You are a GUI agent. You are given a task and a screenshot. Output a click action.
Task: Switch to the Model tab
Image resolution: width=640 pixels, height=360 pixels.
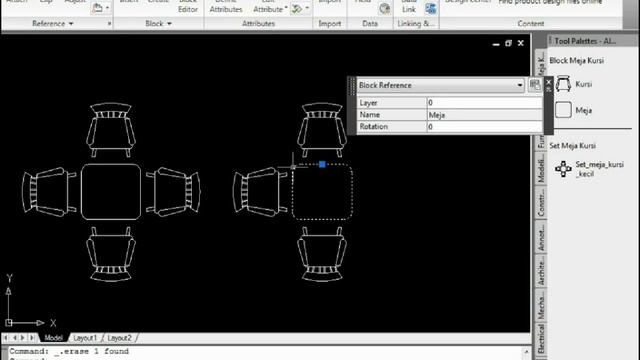click(53, 338)
